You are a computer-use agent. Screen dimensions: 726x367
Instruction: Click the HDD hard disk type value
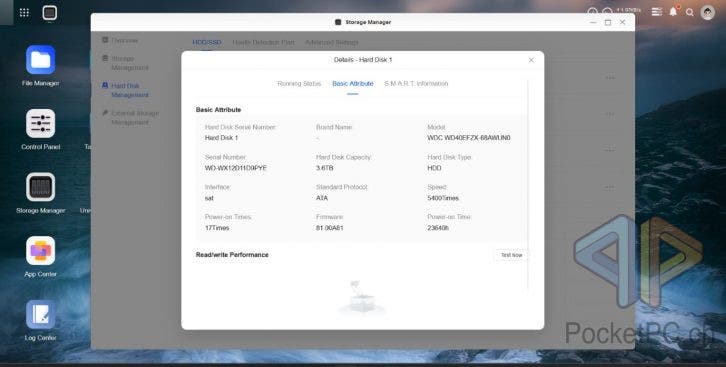434,168
